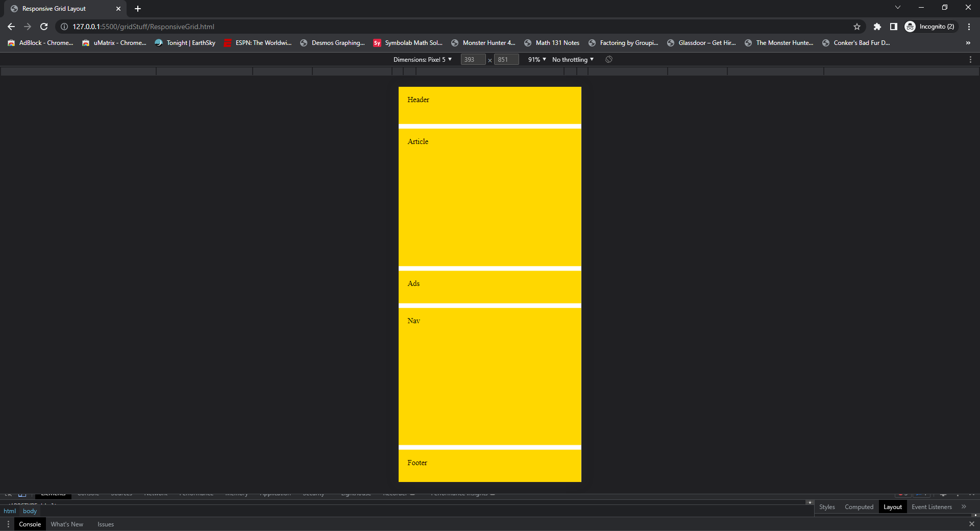Select the Responsive Grid Layout tab

coord(65,9)
